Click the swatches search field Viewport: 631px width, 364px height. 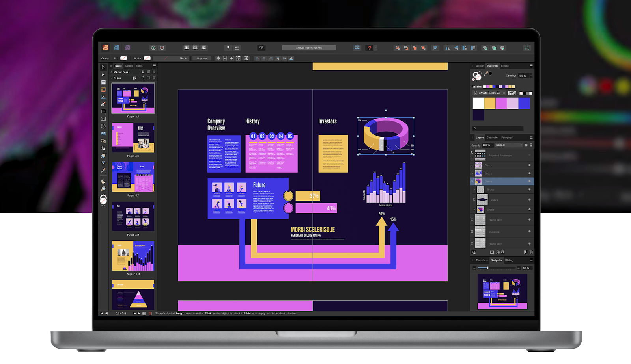pos(498,128)
